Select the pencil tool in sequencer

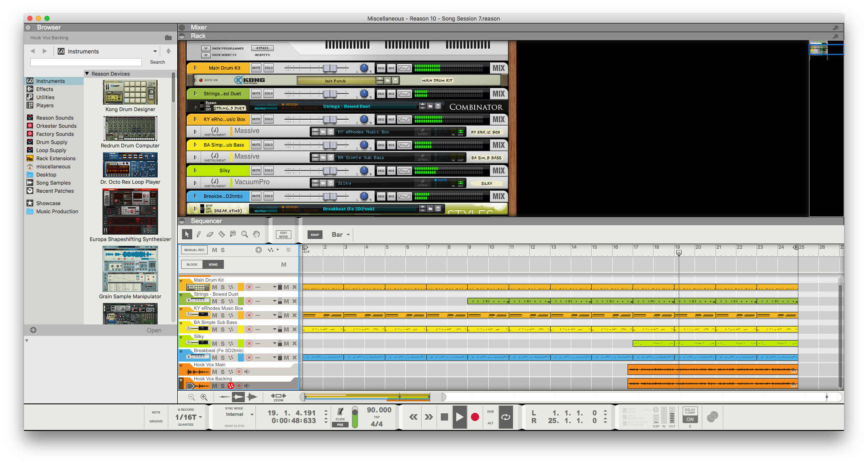(x=199, y=234)
